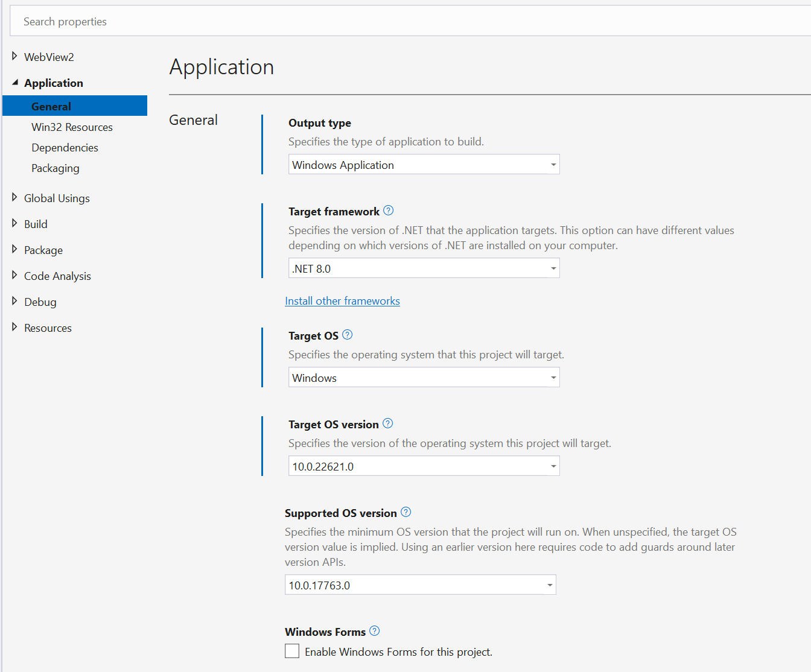Open the Target OS version dropdown
Viewport: 811px width, 672px height.
(552, 466)
